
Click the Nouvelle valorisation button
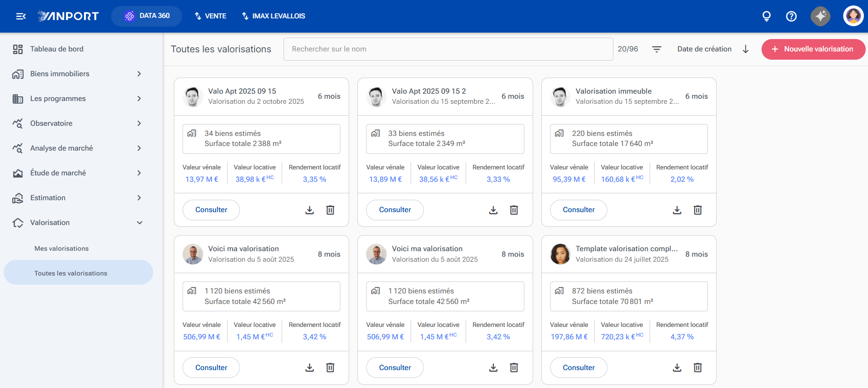pos(813,49)
